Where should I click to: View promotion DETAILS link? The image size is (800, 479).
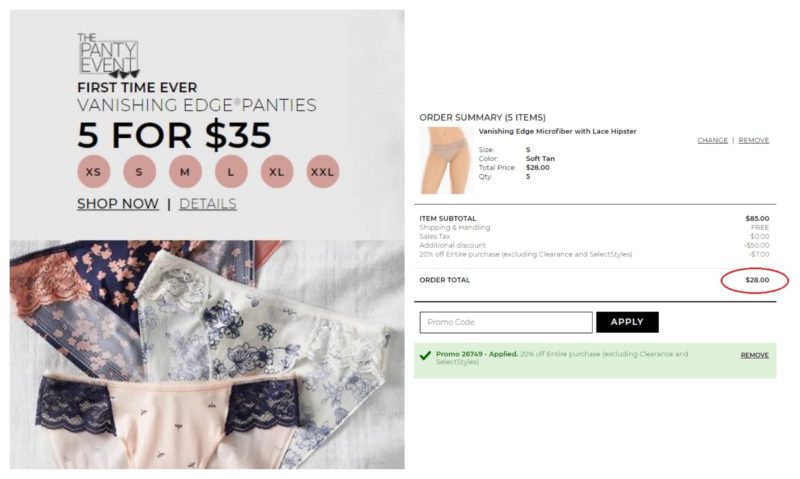pos(208,204)
